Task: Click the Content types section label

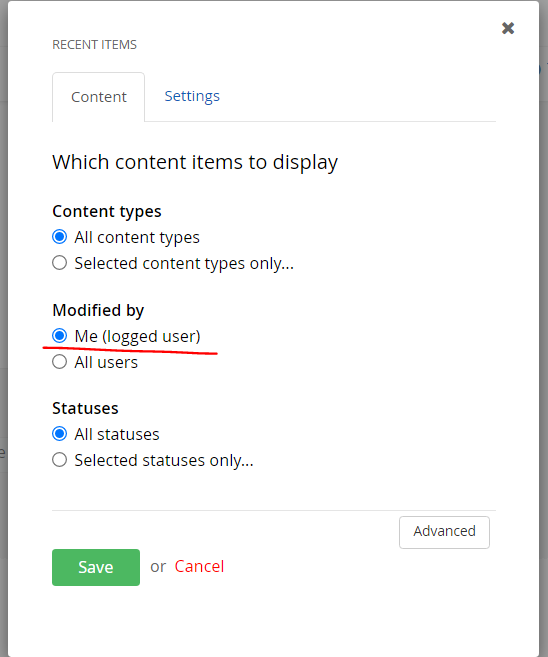Action: coord(107,212)
